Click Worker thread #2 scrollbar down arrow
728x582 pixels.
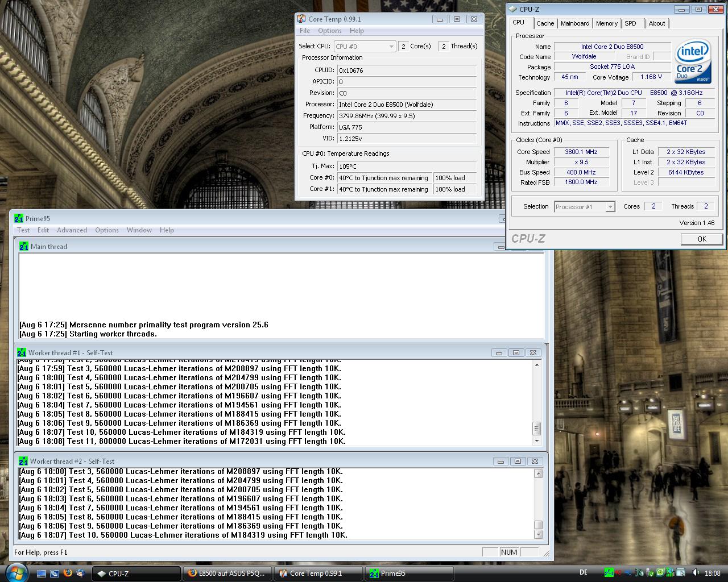[x=538, y=534]
